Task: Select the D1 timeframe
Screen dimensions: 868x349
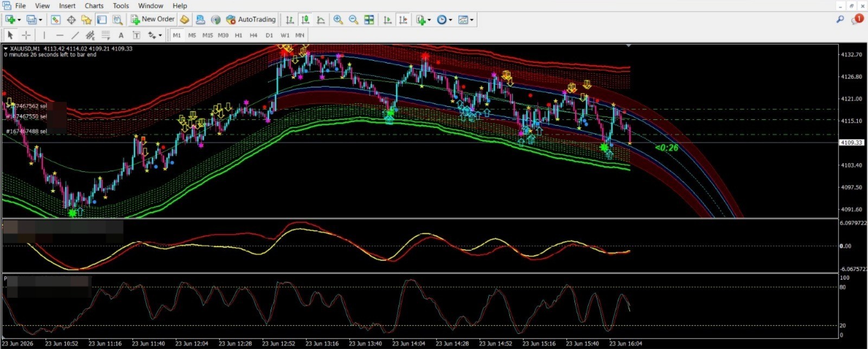Action: pyautogui.click(x=269, y=35)
